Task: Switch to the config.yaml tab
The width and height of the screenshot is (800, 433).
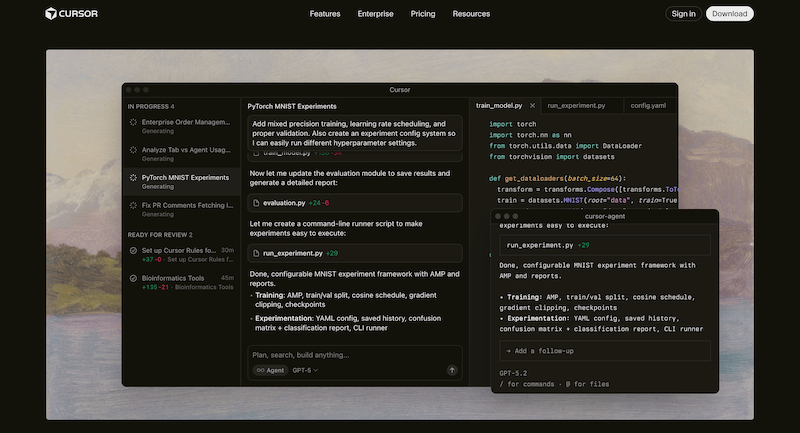Action: [648, 105]
